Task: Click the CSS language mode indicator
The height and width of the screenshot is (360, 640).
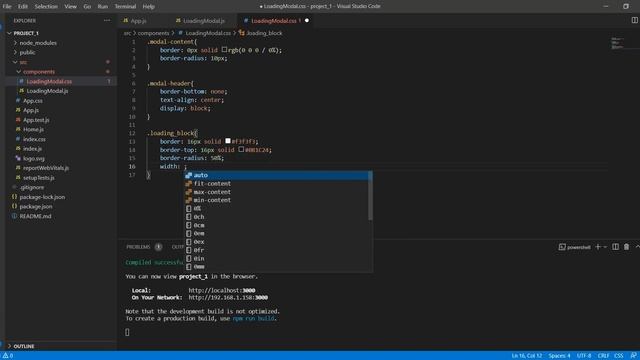Action: pyautogui.click(x=619, y=356)
